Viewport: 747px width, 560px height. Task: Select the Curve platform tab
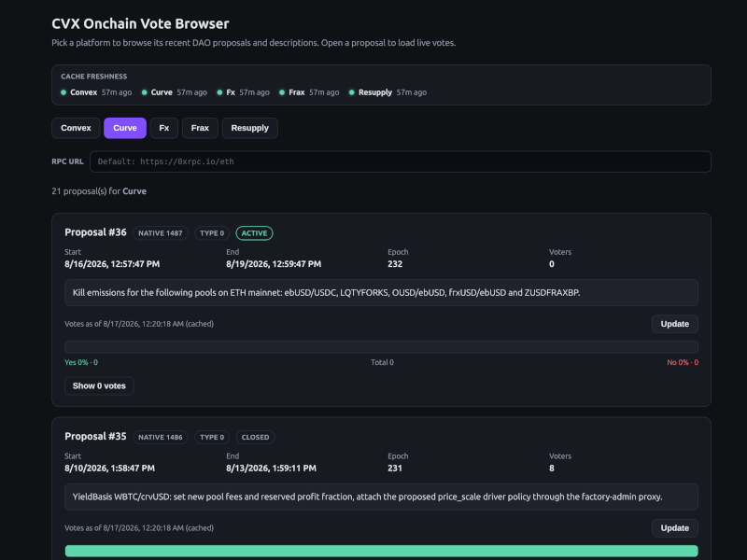tap(125, 128)
